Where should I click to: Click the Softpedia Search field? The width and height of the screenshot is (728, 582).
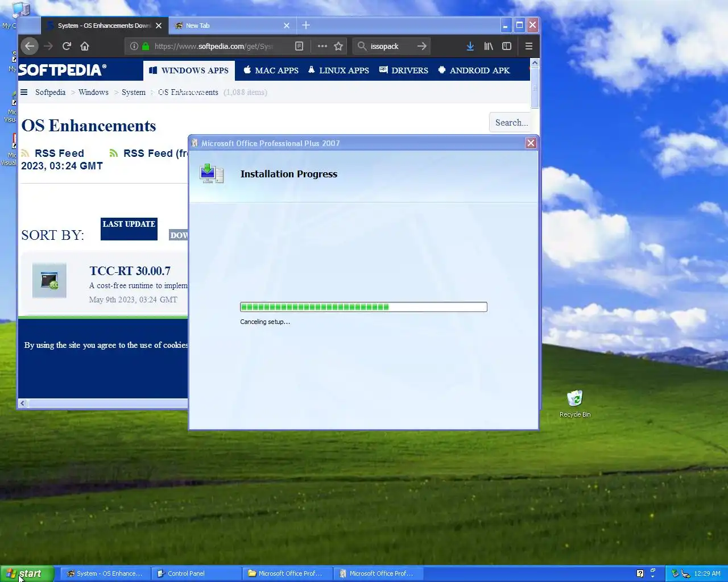[510, 122]
